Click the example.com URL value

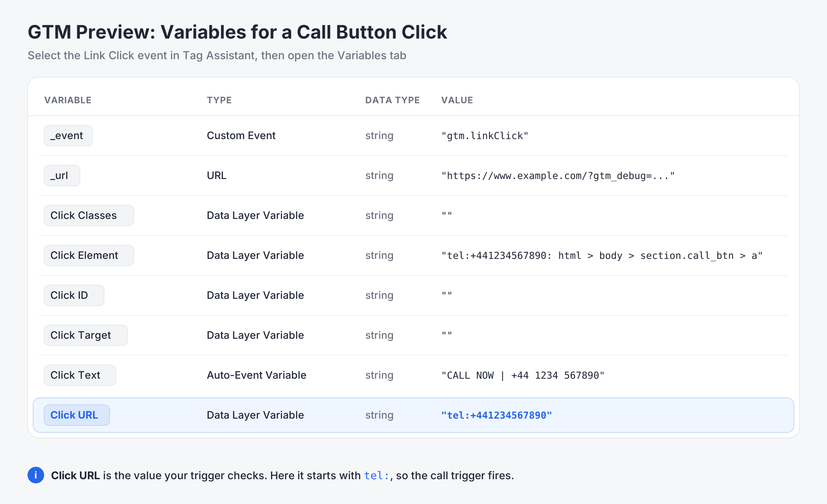558,176
